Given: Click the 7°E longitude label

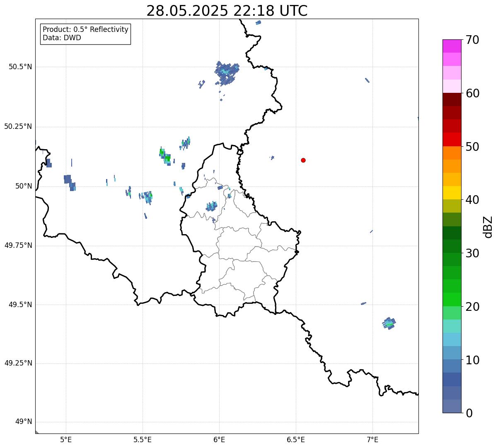Looking at the screenshot, I should (x=372, y=439).
